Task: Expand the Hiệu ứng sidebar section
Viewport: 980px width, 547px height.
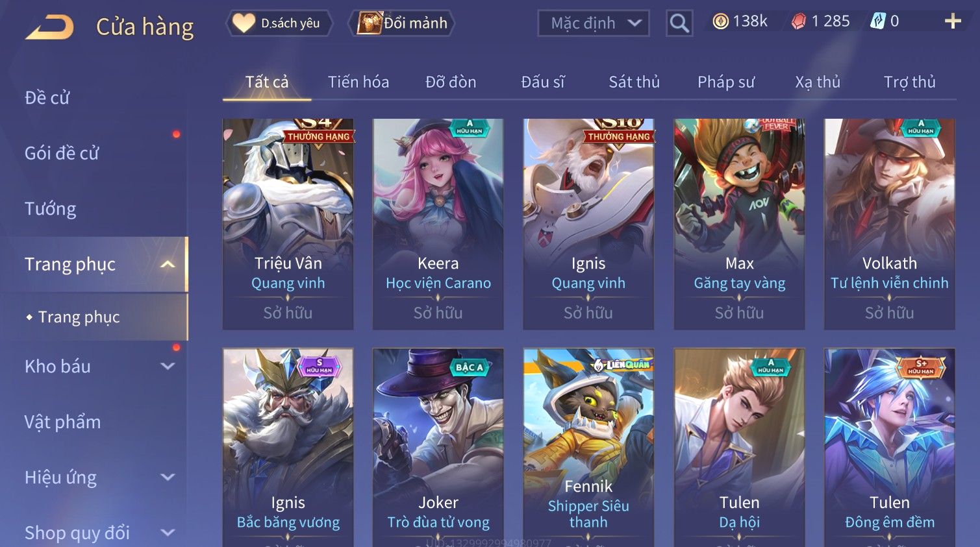Action: tap(168, 478)
